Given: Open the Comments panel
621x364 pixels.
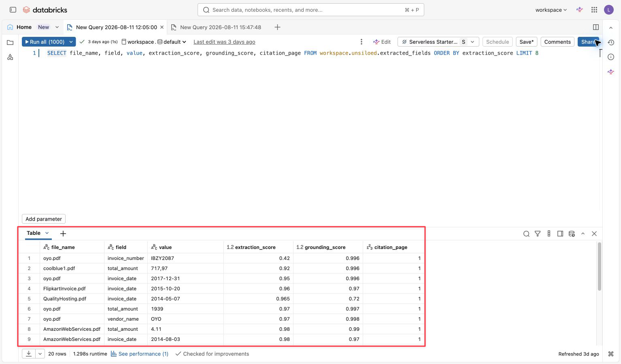Looking at the screenshot, I should 557,42.
